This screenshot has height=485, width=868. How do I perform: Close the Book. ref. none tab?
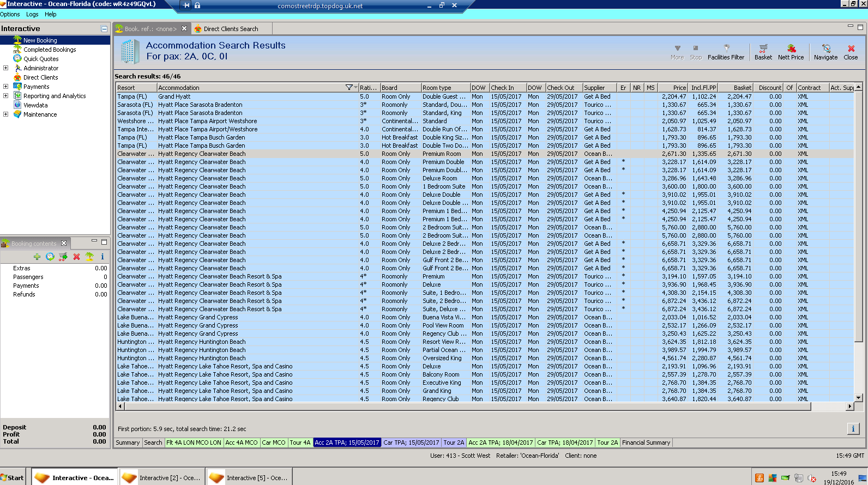pos(184,28)
